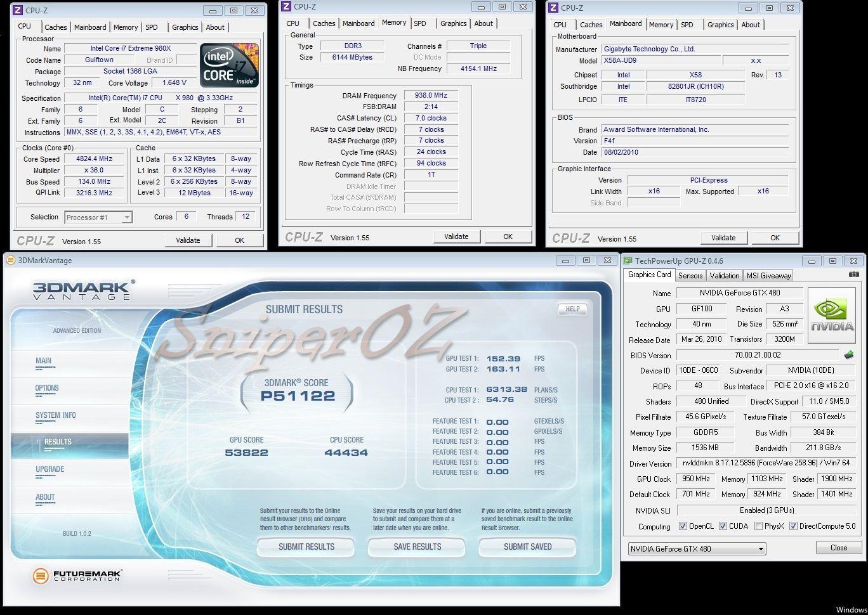The width and height of the screenshot is (868, 615).
Task: Maximize the GPU-Z window
Action: (x=832, y=261)
